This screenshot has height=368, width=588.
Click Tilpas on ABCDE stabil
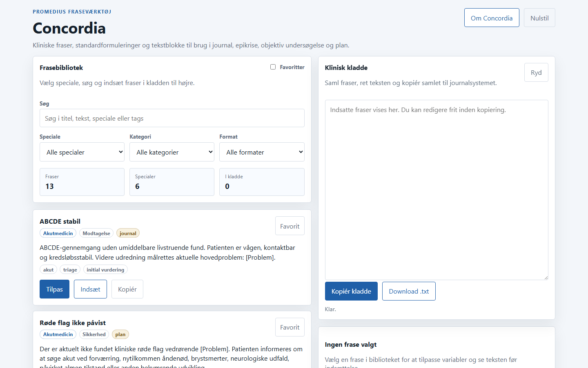coord(54,289)
